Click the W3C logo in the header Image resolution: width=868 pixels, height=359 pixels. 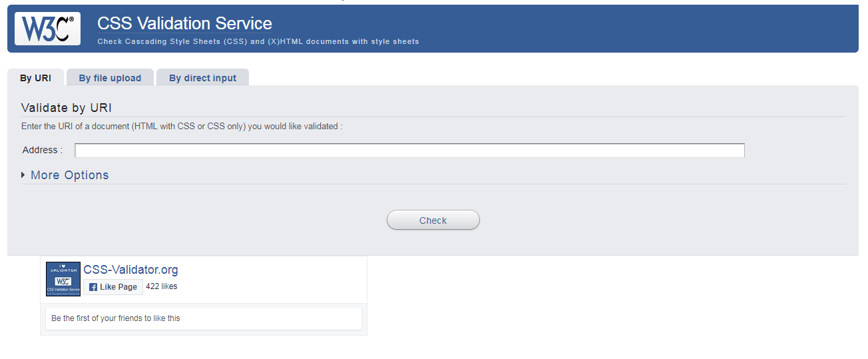47,29
